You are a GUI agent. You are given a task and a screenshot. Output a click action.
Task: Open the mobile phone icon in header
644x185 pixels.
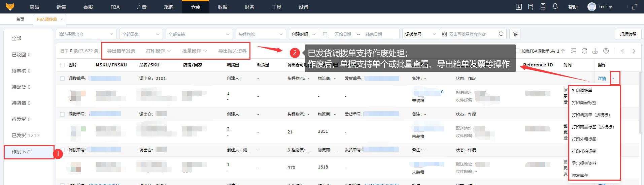543,6
